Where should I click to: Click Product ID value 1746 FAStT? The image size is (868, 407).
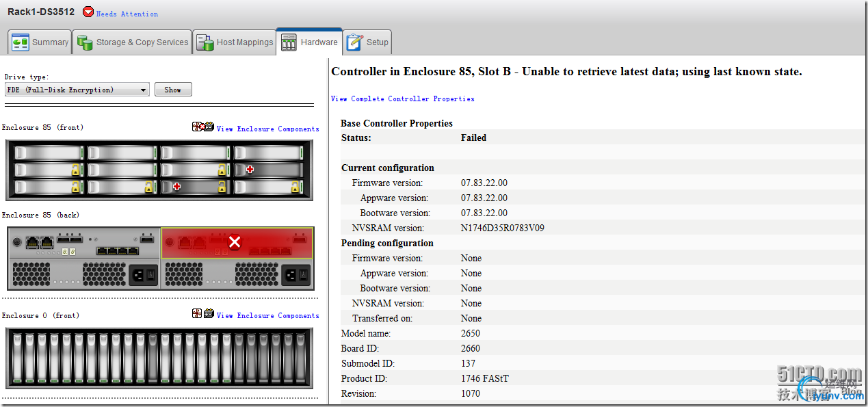(x=485, y=378)
